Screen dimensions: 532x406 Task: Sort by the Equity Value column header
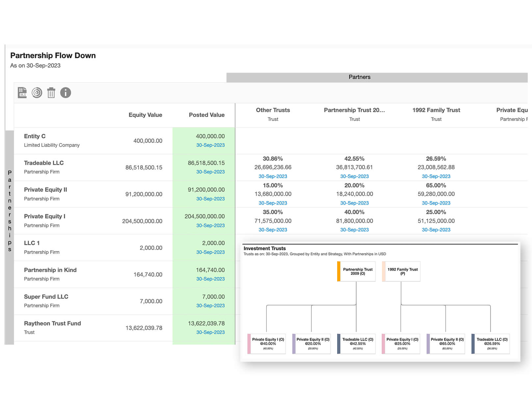(145, 115)
